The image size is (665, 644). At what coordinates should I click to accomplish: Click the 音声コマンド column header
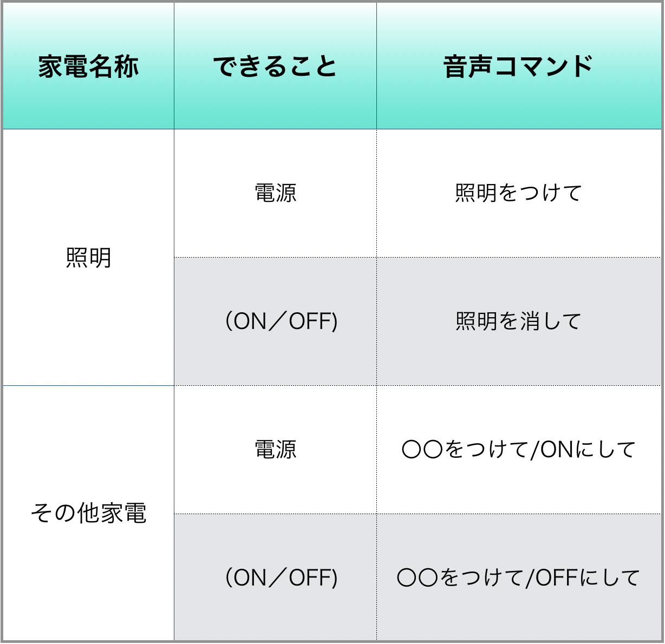click(519, 66)
